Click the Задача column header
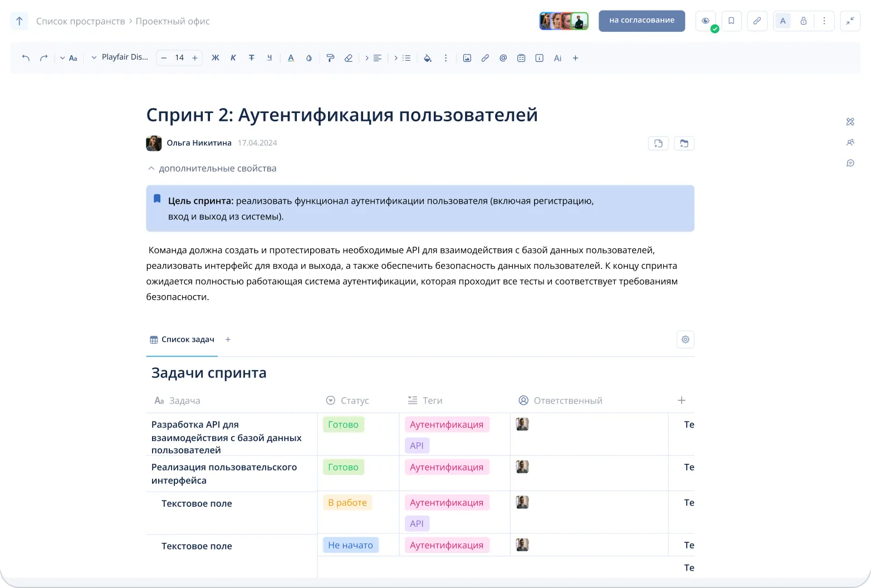 tap(177, 401)
